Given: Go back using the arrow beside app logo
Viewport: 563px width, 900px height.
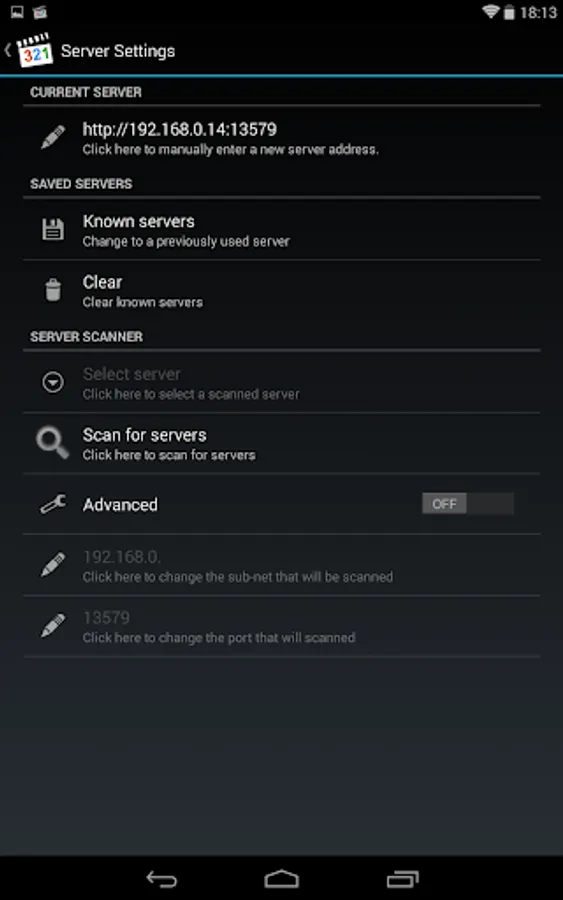Looking at the screenshot, I should tap(7, 51).
